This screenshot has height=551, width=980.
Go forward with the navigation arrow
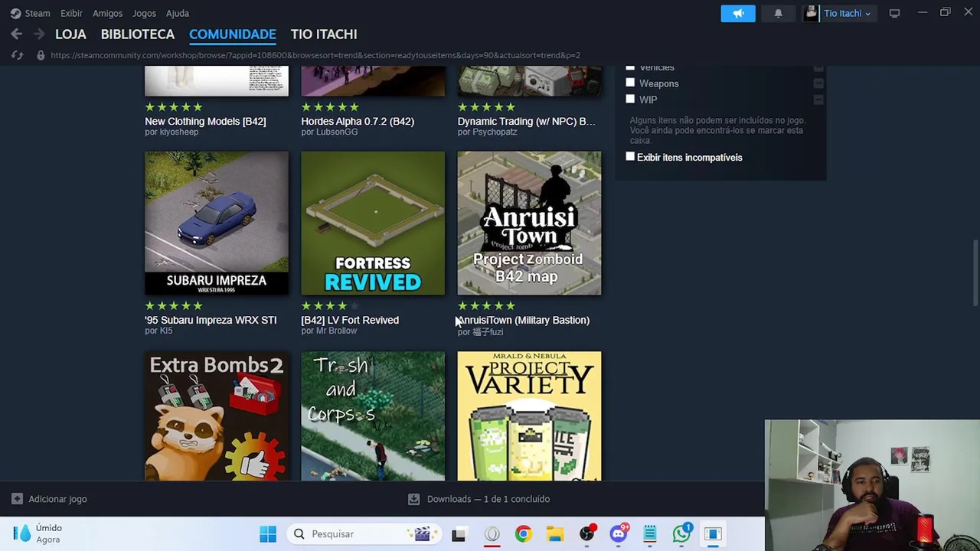(x=39, y=34)
